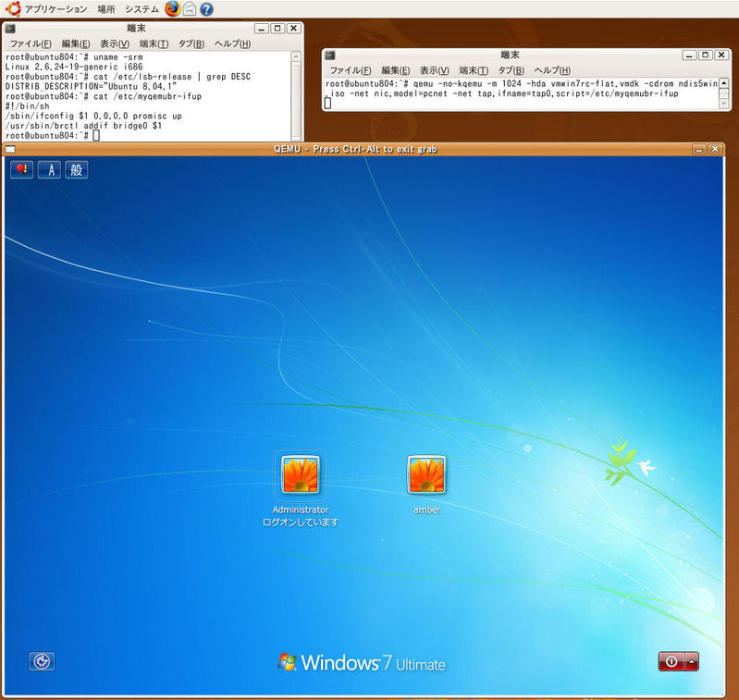
Task: Open 表示(V) menu in right terminal
Action: pos(434,70)
